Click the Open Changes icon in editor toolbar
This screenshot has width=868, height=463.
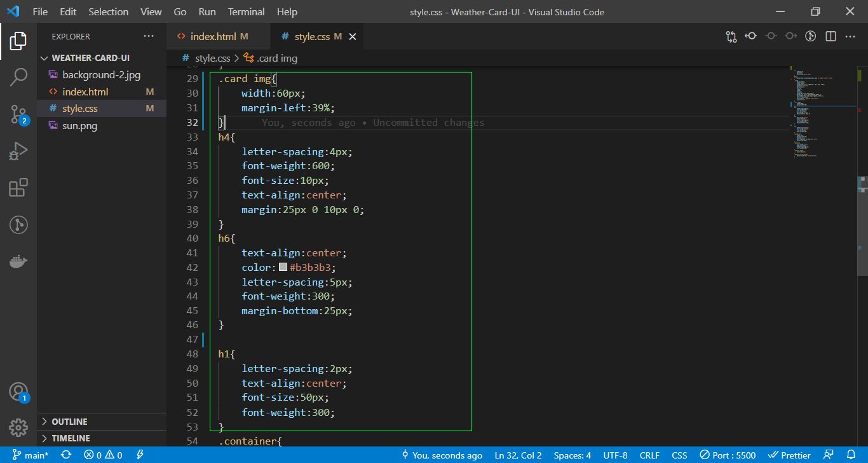point(731,36)
